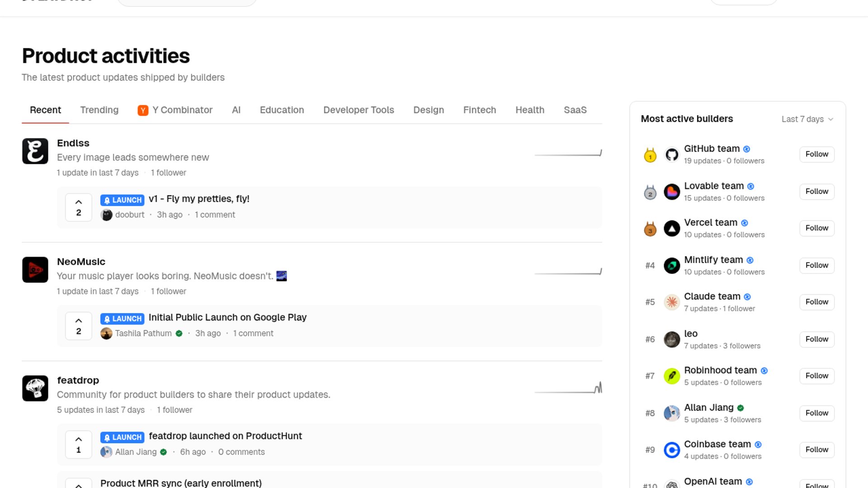Click the Claude team starburst avatar
868x488 pixels.
(672, 302)
